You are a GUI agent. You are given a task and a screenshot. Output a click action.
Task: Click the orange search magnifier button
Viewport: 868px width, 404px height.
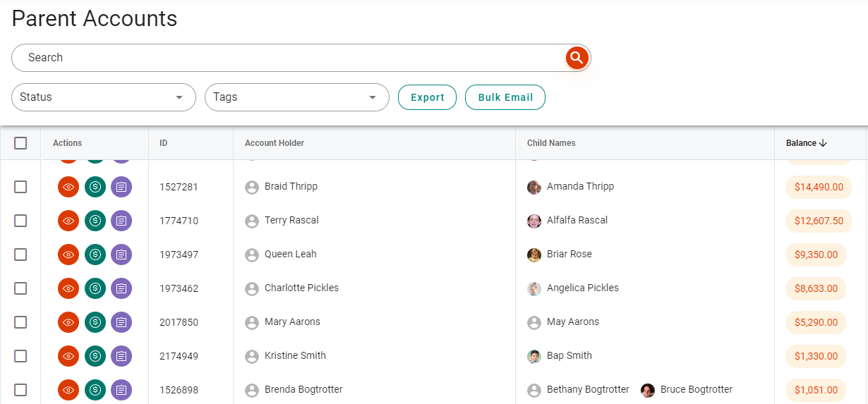tap(577, 58)
